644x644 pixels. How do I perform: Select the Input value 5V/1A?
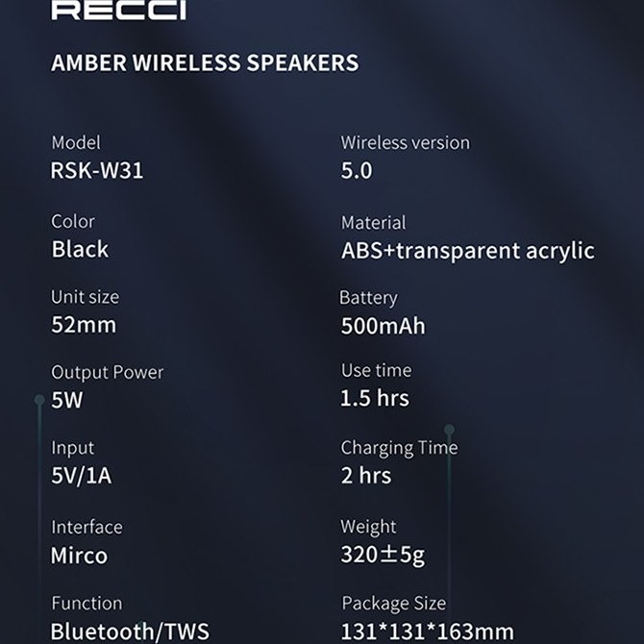81,476
